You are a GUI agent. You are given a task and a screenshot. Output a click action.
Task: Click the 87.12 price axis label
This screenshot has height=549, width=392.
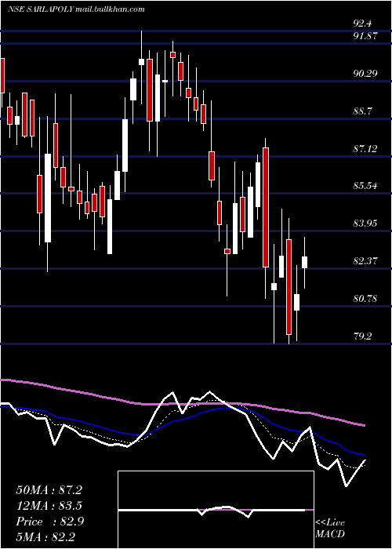click(365, 149)
